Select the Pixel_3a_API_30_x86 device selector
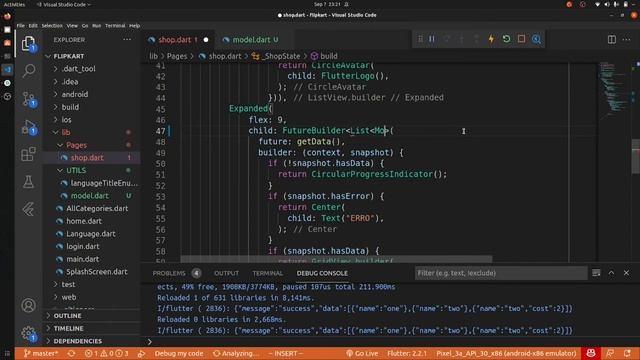Viewport: 640px width, 360px height. 506,353
